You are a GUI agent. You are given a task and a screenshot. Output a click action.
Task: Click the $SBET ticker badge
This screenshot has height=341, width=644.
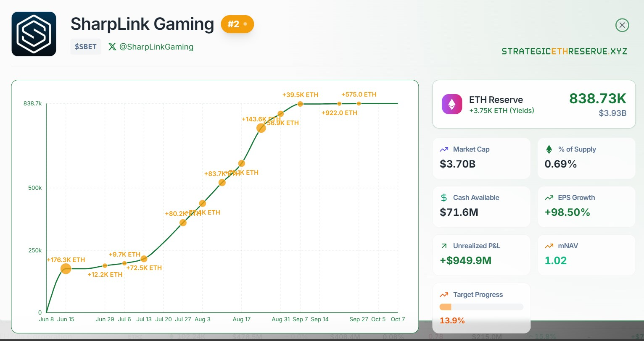tap(85, 47)
